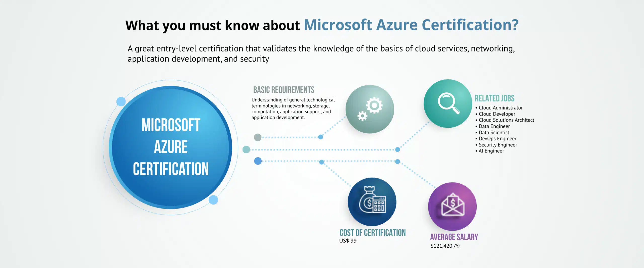Click the $121,420 /Yr salary figure
The image size is (644, 268).
pos(445,246)
